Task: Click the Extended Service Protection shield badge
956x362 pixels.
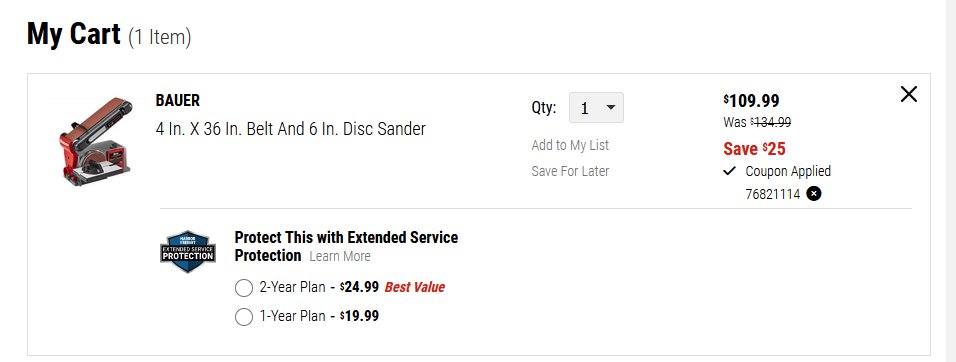Action: coord(188,252)
